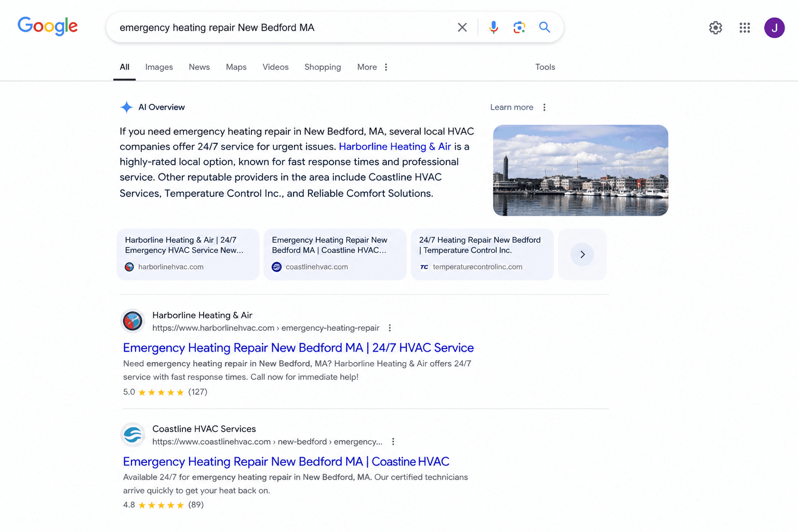Open the Tools search options
This screenshot has height=532, width=798.
click(545, 67)
